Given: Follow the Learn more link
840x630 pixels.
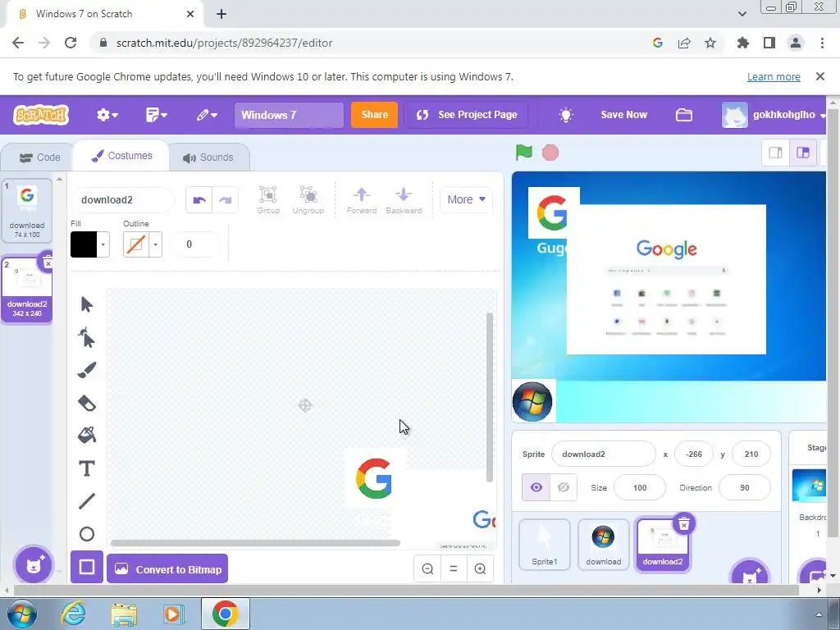Looking at the screenshot, I should pyautogui.click(x=774, y=76).
